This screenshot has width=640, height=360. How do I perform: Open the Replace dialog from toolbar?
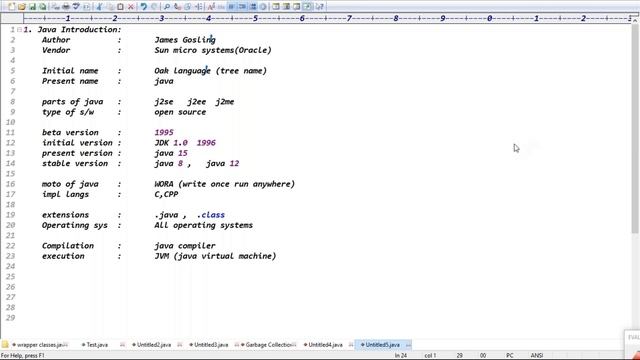coord(177,7)
